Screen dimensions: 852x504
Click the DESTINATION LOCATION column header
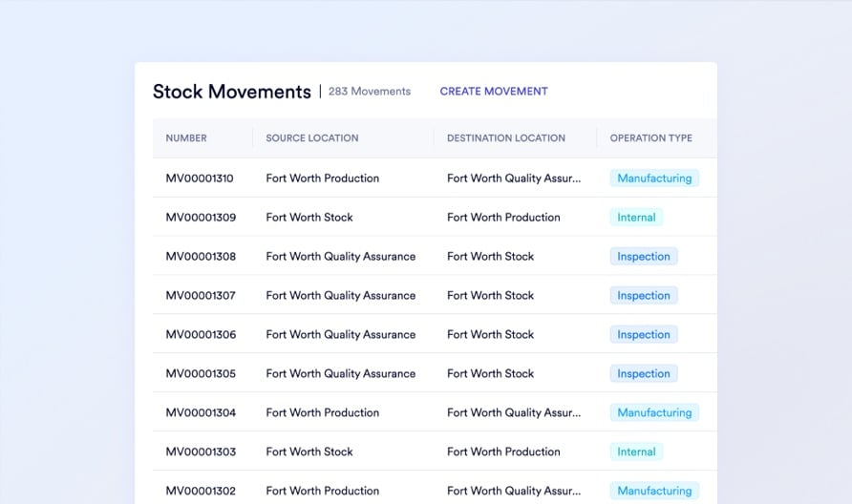[506, 138]
